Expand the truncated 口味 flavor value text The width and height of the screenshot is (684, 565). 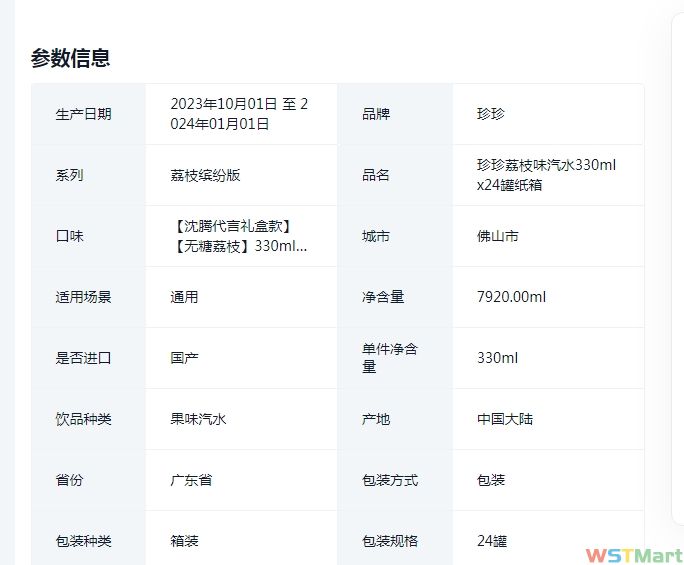[x=239, y=236]
